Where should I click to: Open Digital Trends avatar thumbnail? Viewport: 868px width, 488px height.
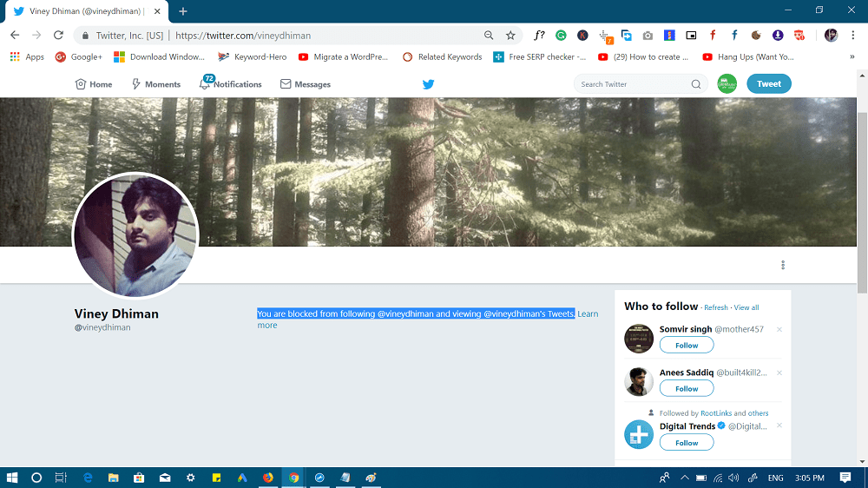[639, 434]
